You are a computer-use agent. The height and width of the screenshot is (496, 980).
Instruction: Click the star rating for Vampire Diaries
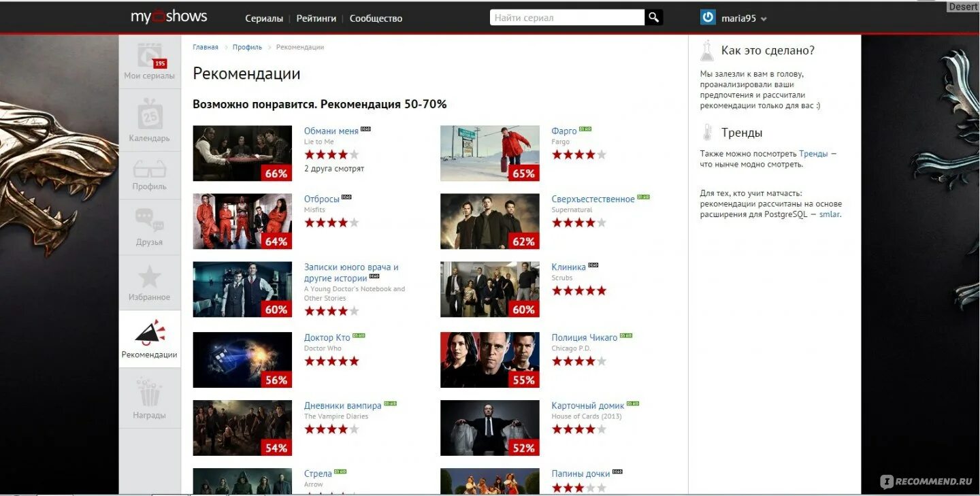(x=331, y=429)
